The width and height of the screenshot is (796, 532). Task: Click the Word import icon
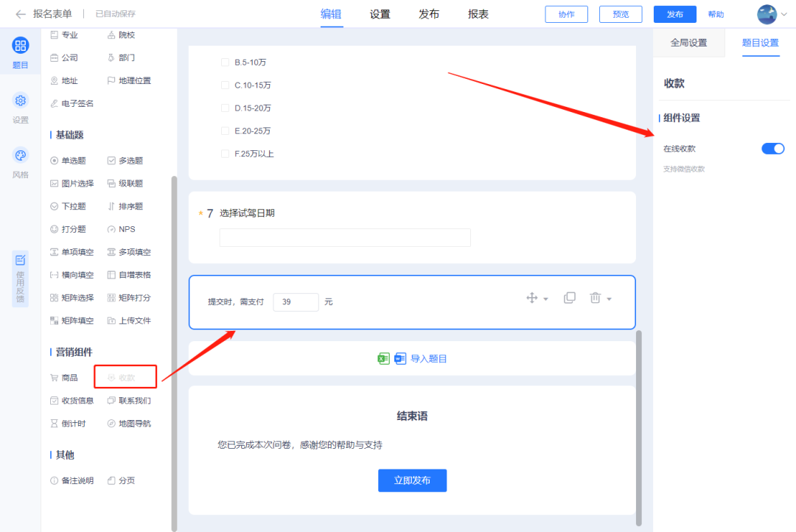(400, 358)
